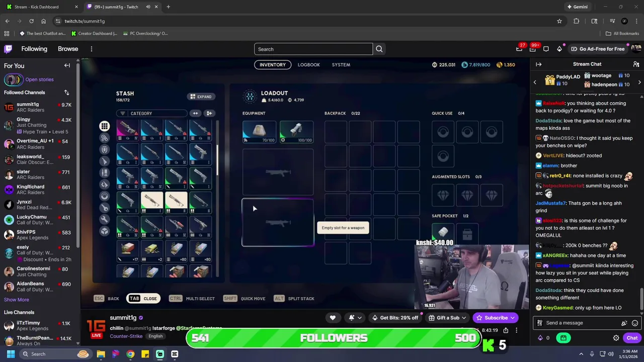Click the Windows Start button

point(11,354)
